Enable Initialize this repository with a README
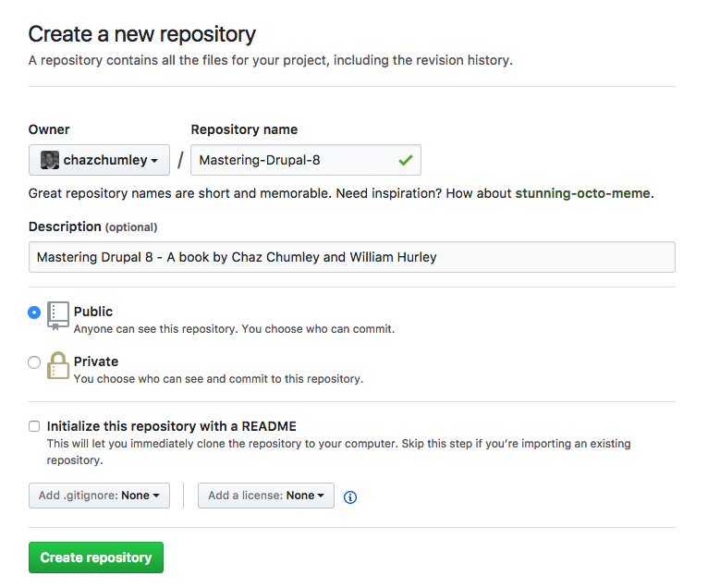Viewport: 720px width, 588px height. click(34, 426)
